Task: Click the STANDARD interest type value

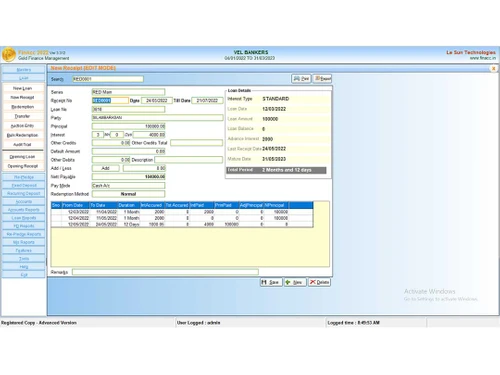Action: click(276, 99)
